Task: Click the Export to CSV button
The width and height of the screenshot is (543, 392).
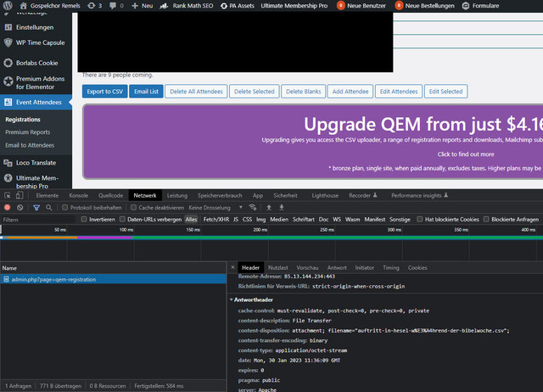Action: pyautogui.click(x=105, y=92)
